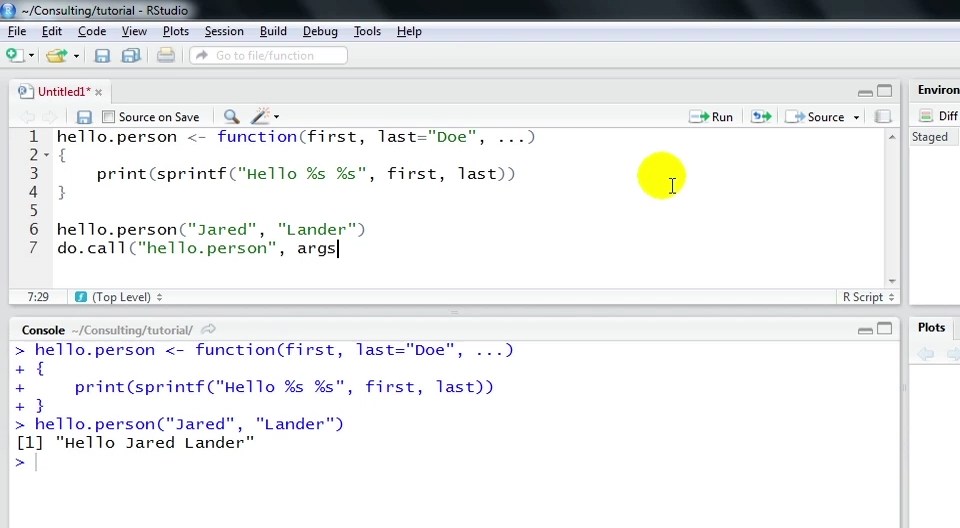The image size is (960, 528).
Task: Source the active document
Action: coord(815,116)
